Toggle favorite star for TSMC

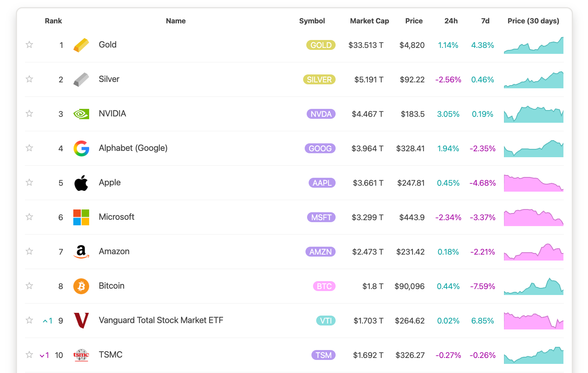pos(29,355)
